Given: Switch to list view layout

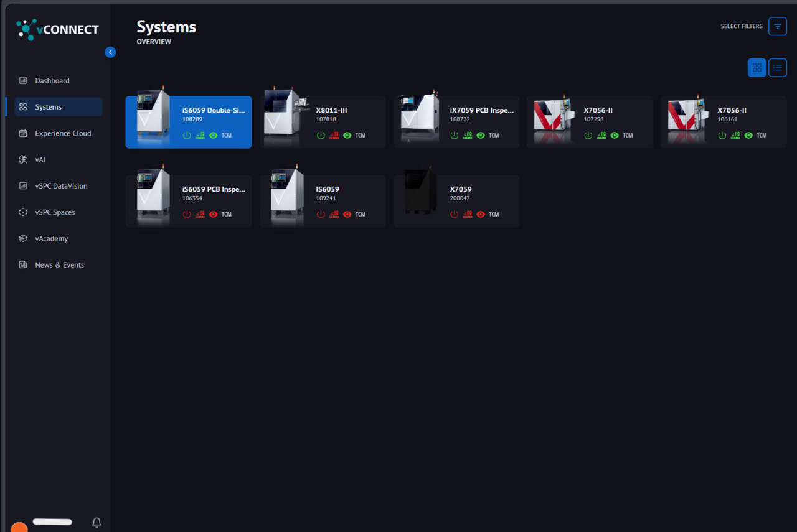Looking at the screenshot, I should pyautogui.click(x=777, y=68).
